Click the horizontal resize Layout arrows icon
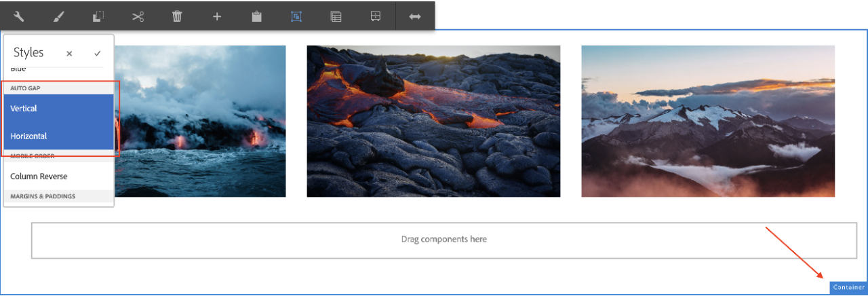This screenshot has width=868, height=296. click(415, 16)
